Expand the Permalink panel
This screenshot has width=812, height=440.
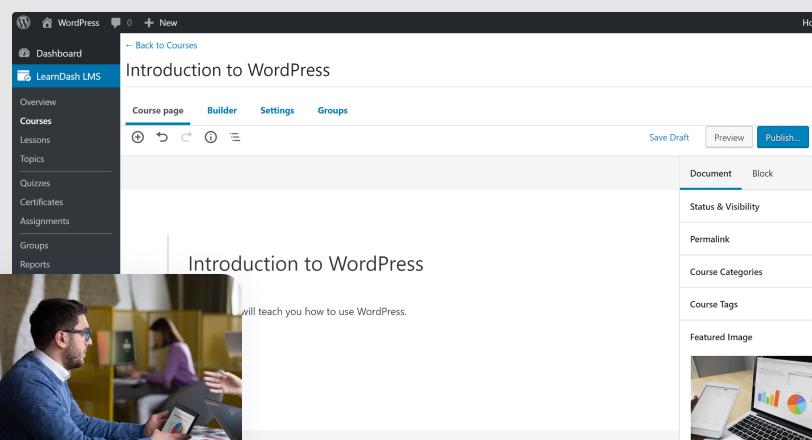(746, 239)
